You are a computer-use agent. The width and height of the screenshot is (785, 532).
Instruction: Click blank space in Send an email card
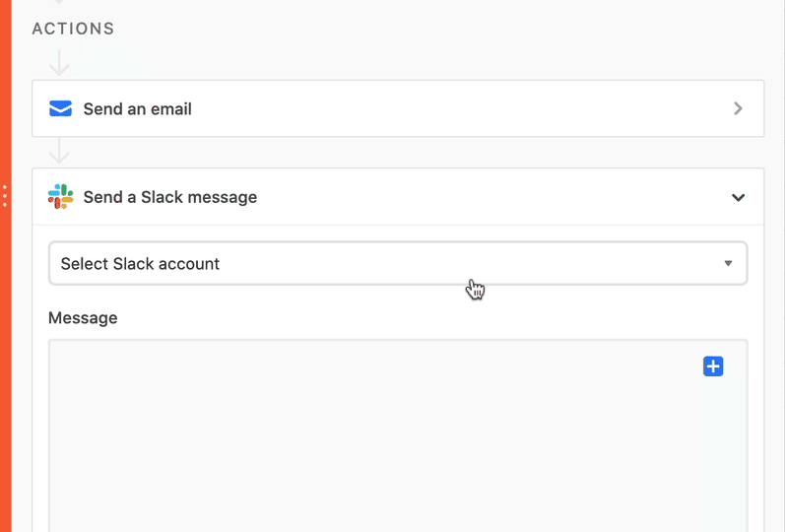coord(450,108)
